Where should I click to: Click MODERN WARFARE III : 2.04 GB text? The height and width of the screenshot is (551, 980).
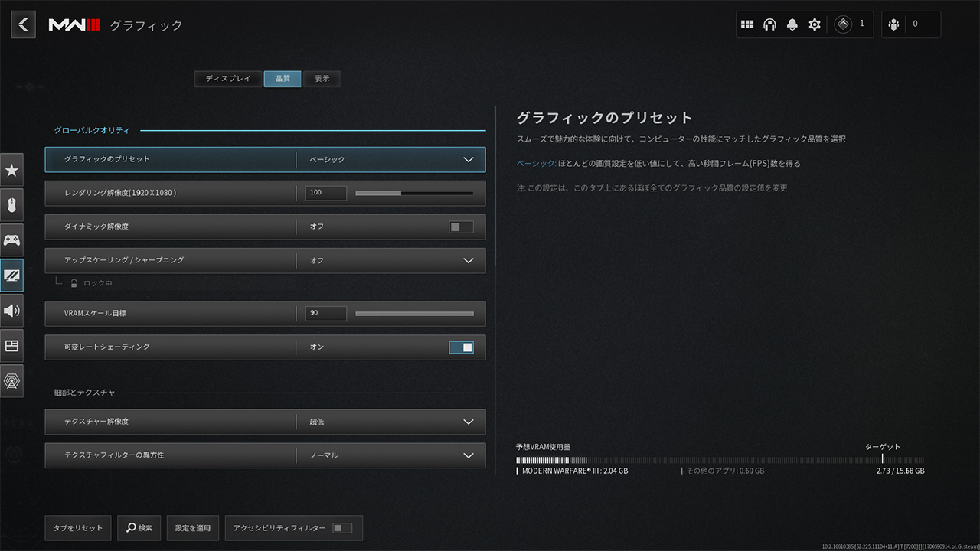tap(575, 471)
